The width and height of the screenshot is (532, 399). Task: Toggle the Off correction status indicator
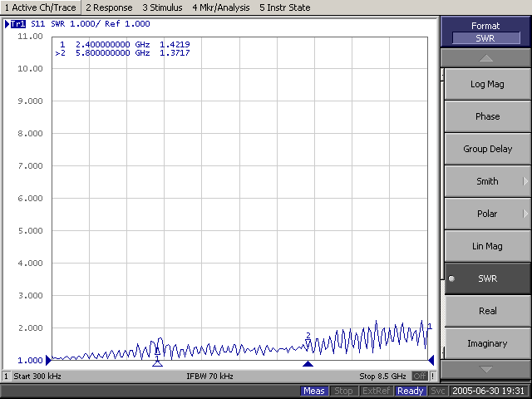click(420, 377)
